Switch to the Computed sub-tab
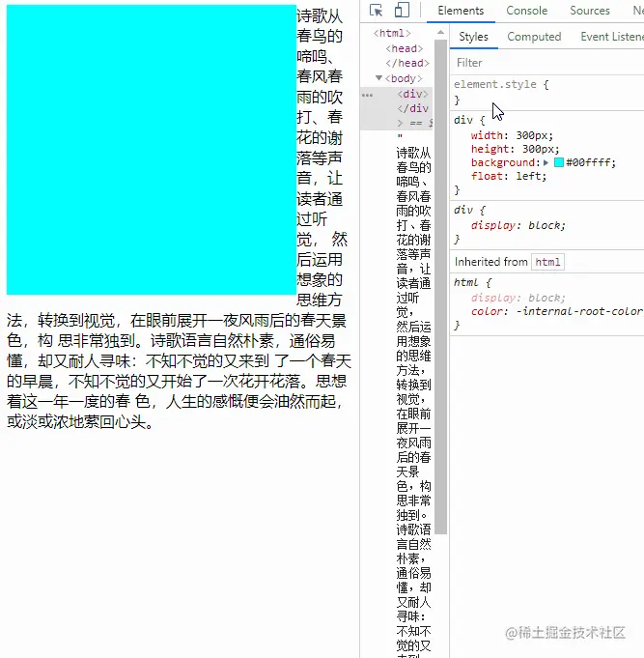Viewport: 644px width, 658px height. tap(534, 37)
